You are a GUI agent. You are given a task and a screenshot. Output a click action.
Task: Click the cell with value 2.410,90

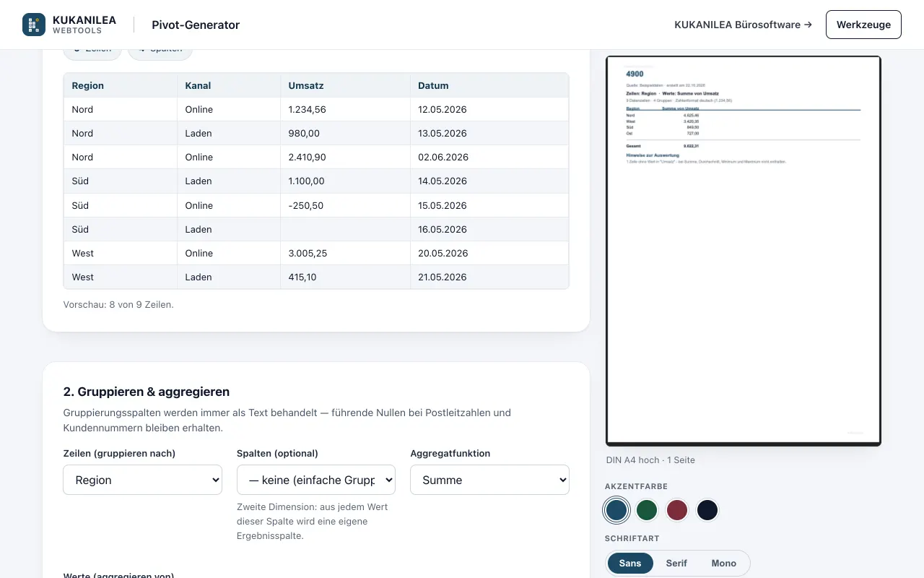345,157
